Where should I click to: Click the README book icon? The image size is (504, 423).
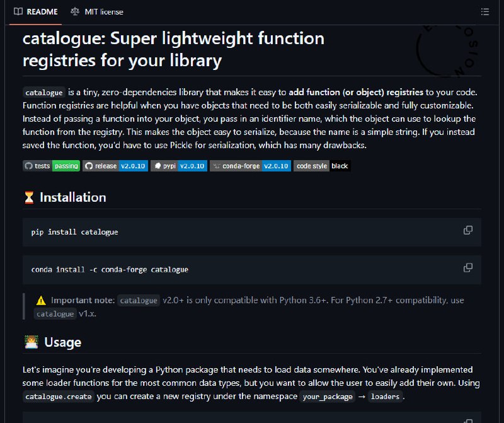coord(18,11)
